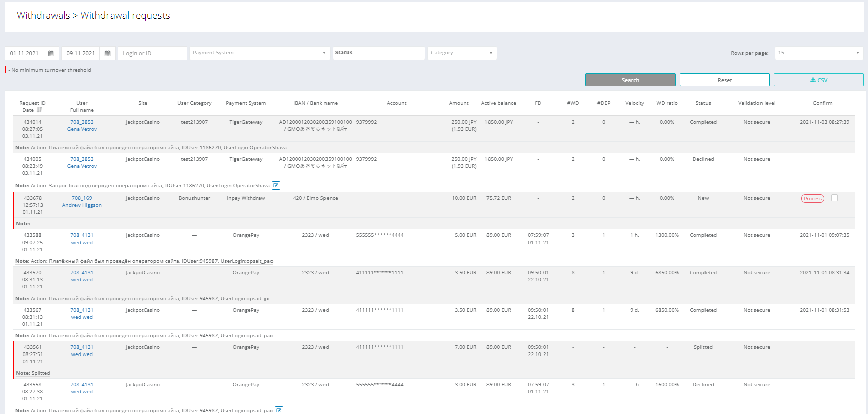Select the New status cell
This screenshot has height=414, width=868.
[703, 198]
